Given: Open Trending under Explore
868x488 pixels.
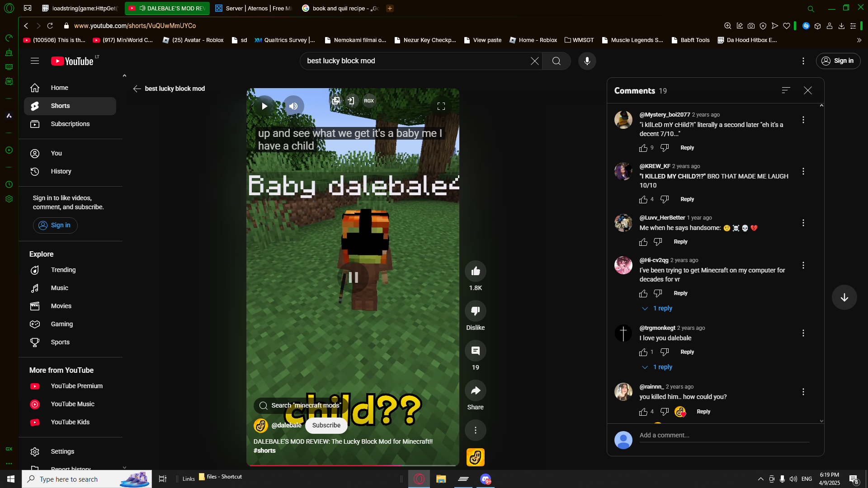Looking at the screenshot, I should pyautogui.click(x=70, y=270).
